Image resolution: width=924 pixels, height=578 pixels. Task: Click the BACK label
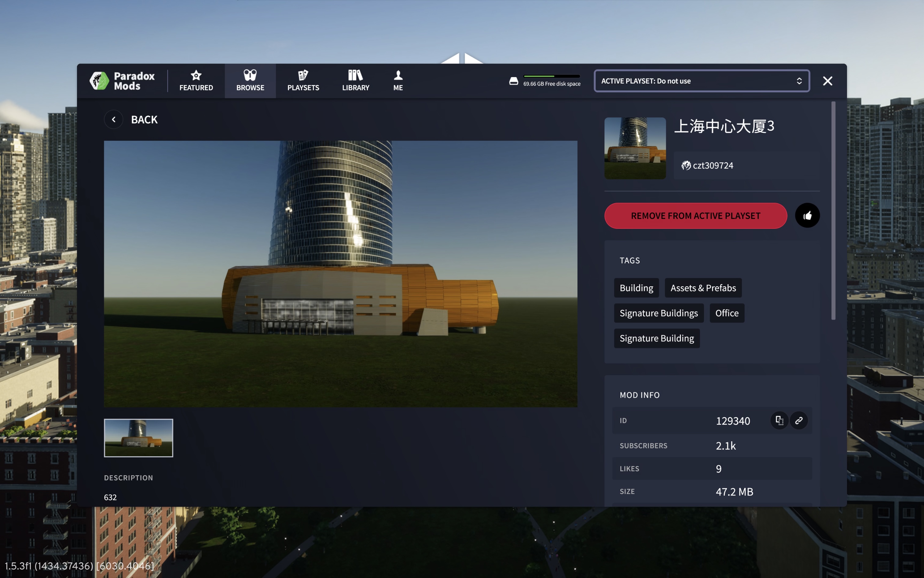(x=144, y=120)
